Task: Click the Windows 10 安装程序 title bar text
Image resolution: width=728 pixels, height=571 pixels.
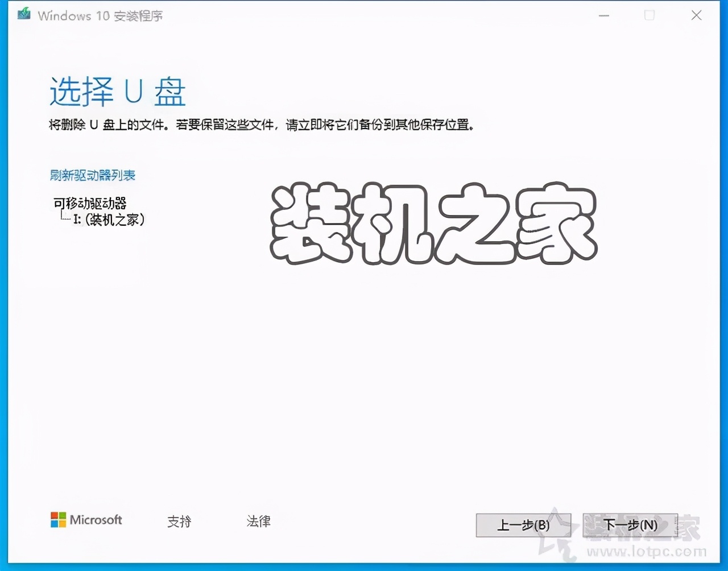Action: (x=100, y=16)
